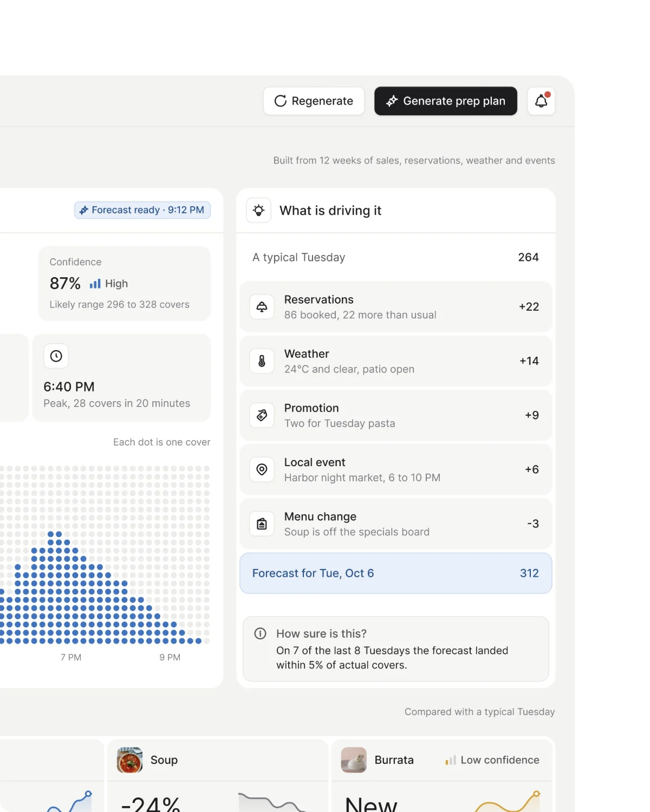
Task: Select the Reservations bell-dish icon
Action: 262,307
